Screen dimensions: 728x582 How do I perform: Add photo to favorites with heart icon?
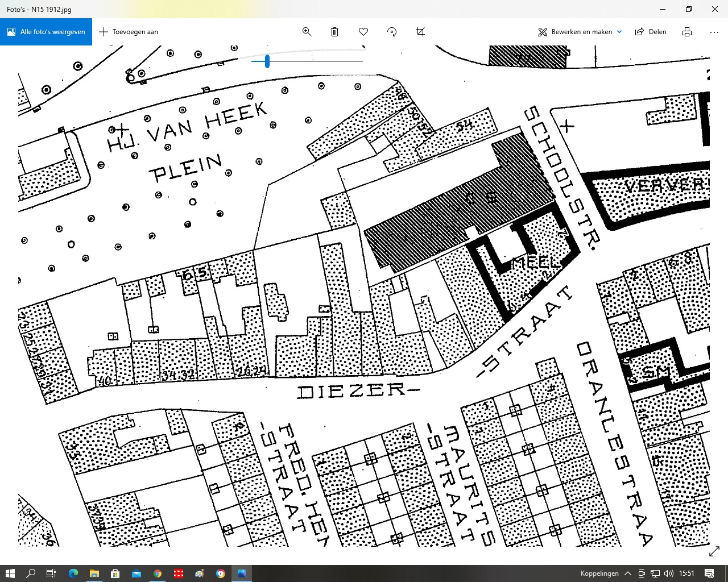(363, 32)
